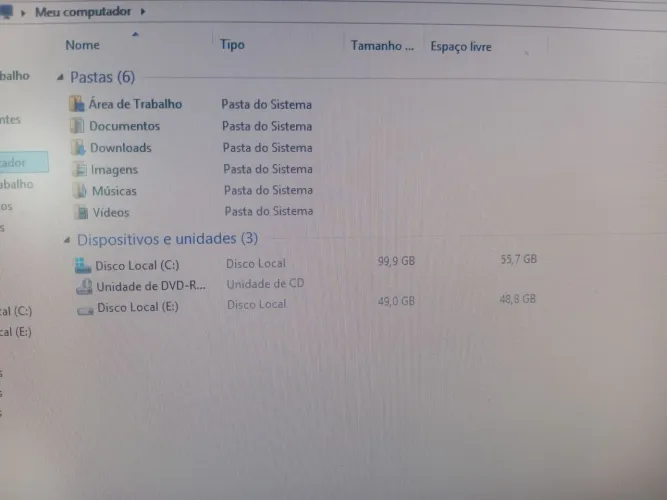Screen dimensions: 667x500
Task: Select the Downloads folder icon
Action: [x=78, y=147]
